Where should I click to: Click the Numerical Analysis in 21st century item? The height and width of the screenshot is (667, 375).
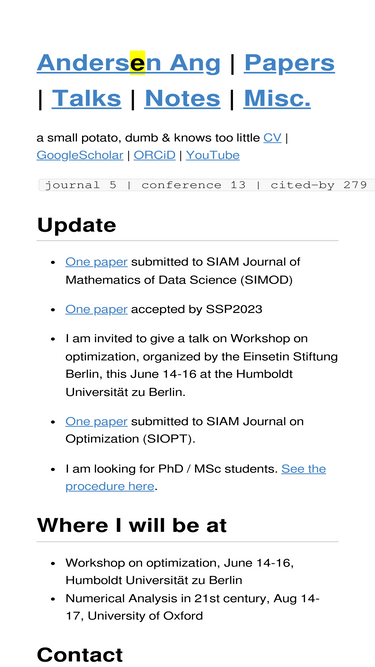coord(192,607)
